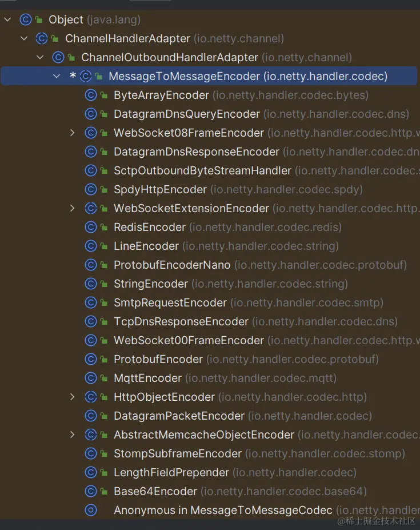The image size is (420, 530).
Task: Select DatagramPacketEncoder entry
Action: (x=243, y=416)
